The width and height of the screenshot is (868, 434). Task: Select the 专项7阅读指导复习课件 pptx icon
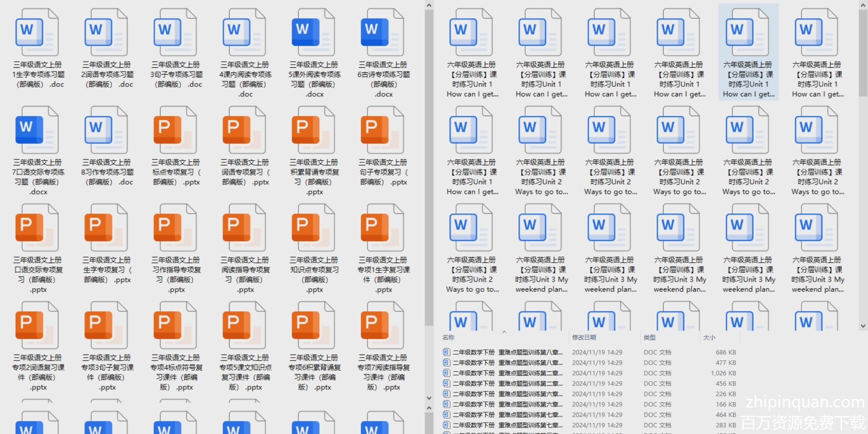tap(382, 325)
